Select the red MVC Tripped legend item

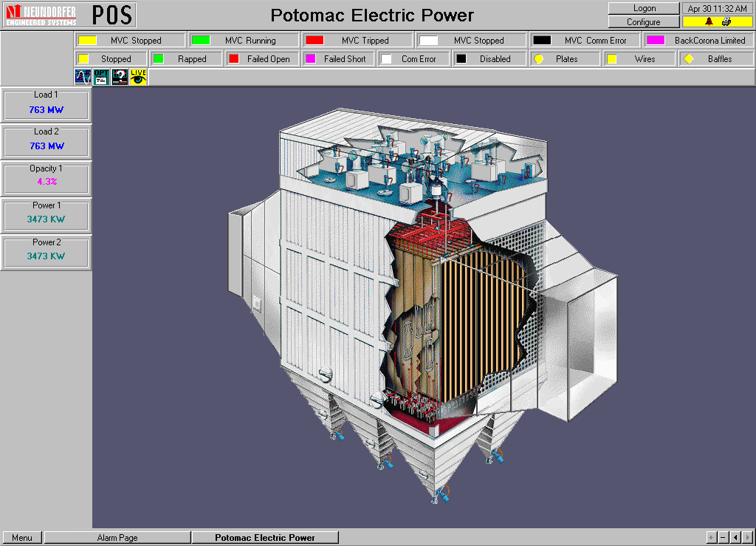coord(357,41)
